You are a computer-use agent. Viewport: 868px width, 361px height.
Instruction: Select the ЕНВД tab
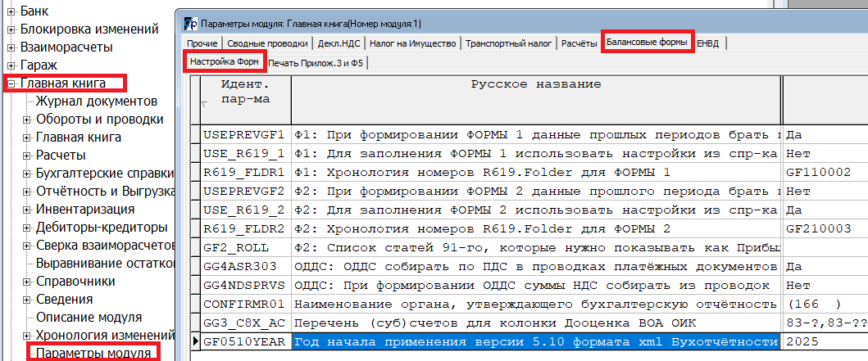pyautogui.click(x=707, y=43)
